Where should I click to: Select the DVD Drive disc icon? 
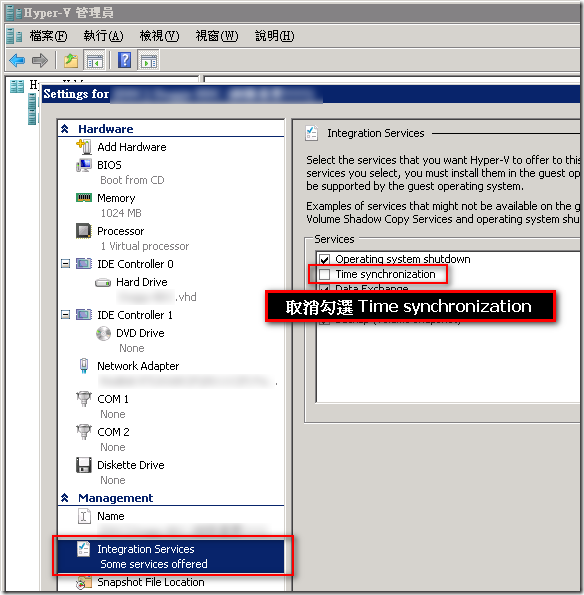(x=103, y=334)
